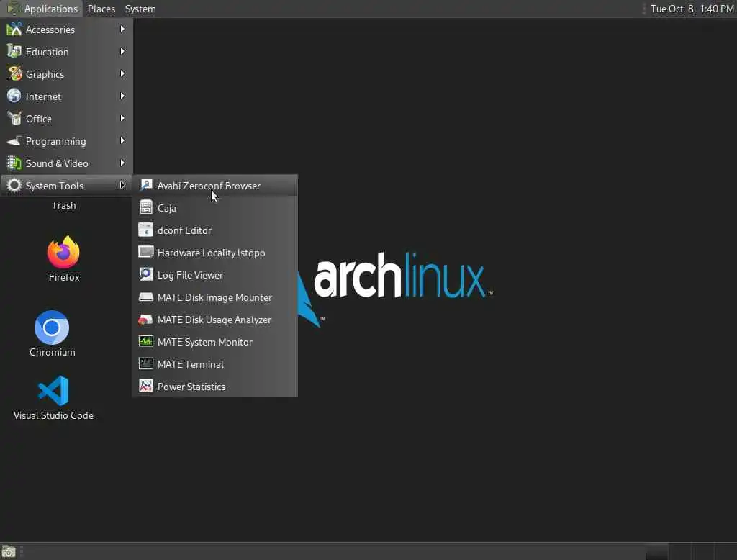
Task: Select the Firefox desktop icon
Action: 63,252
